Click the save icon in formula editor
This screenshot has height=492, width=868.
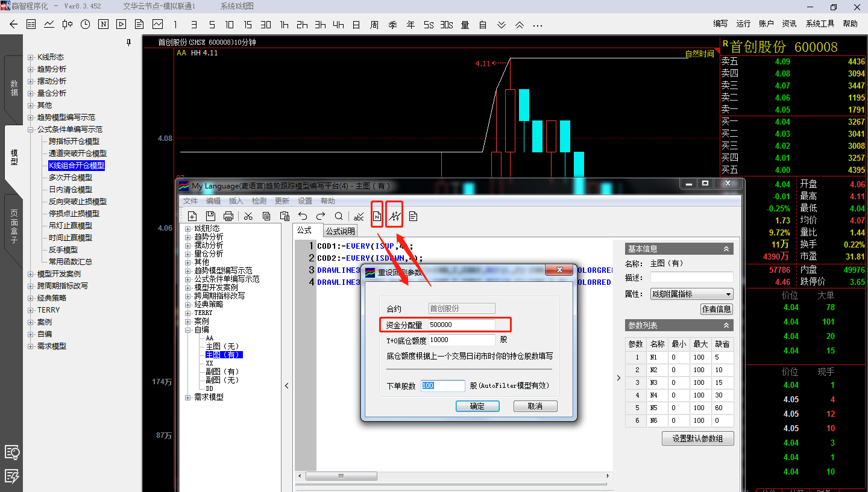click(210, 216)
